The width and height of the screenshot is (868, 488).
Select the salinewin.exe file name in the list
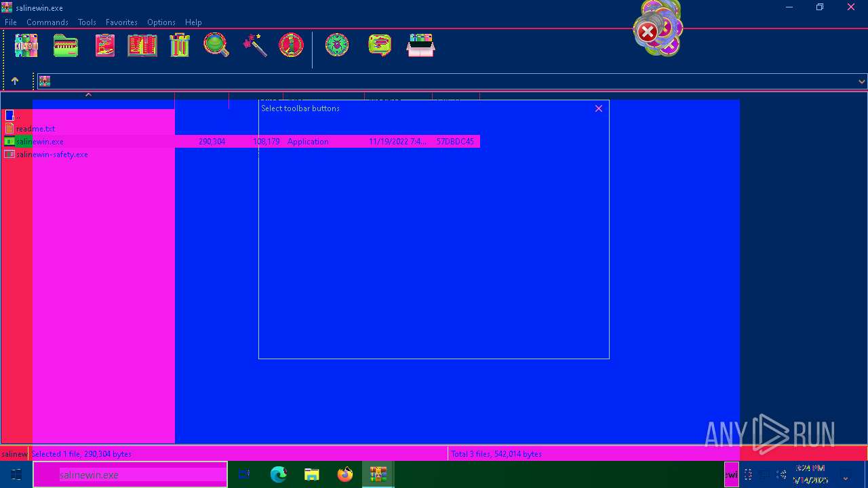[40, 142]
